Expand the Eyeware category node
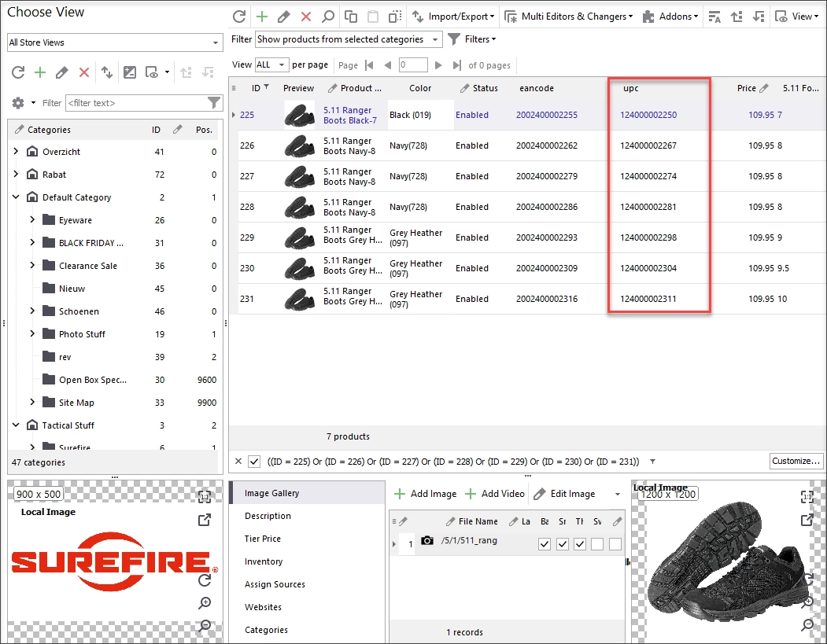Image resolution: width=827 pixels, height=644 pixels. click(x=32, y=219)
